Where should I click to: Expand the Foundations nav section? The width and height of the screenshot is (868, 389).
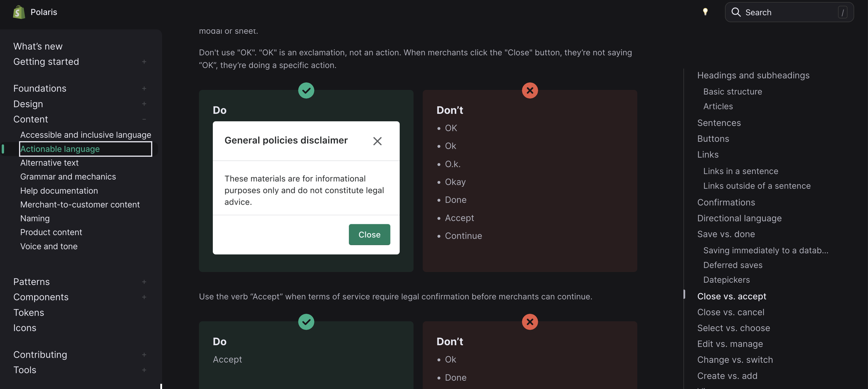(144, 88)
